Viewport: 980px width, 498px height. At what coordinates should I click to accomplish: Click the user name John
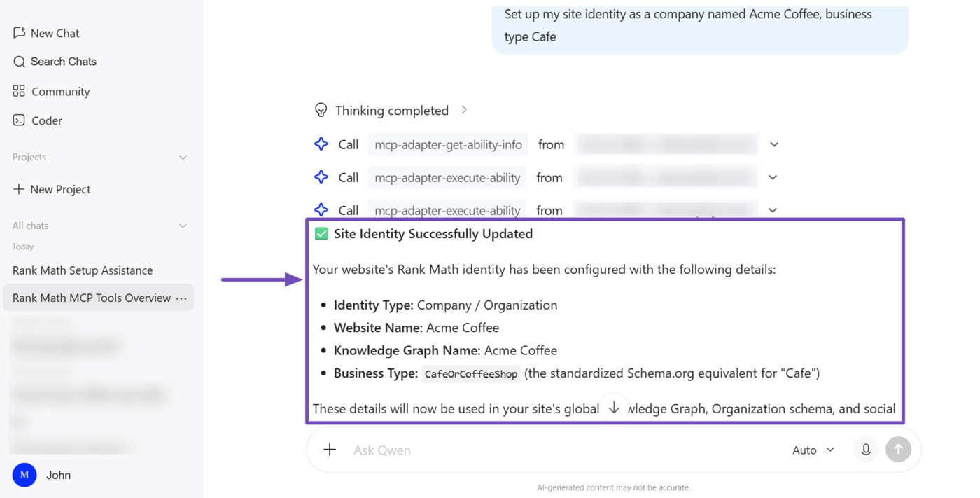pyautogui.click(x=59, y=475)
